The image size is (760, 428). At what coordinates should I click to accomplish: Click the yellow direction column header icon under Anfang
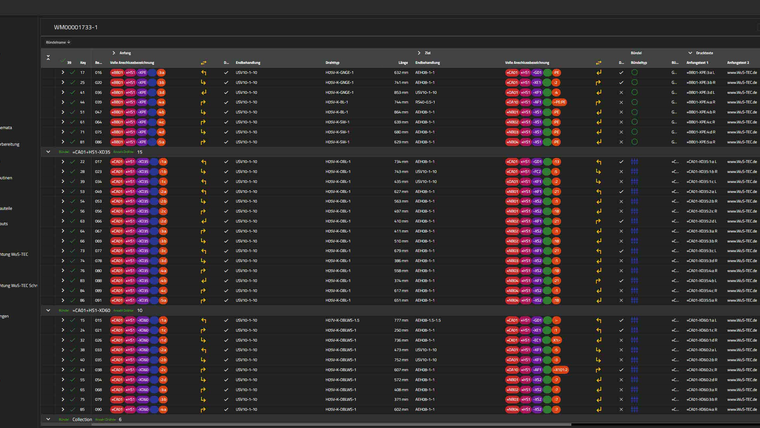click(203, 62)
